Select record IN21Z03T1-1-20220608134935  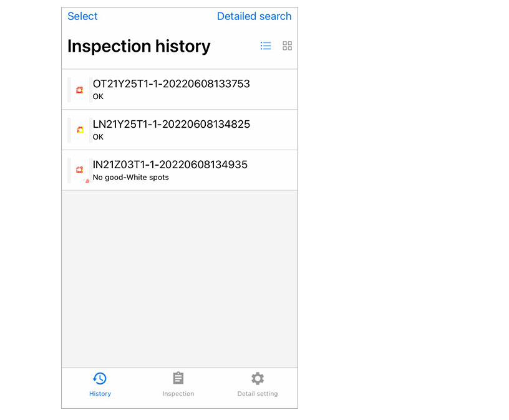coord(170,165)
